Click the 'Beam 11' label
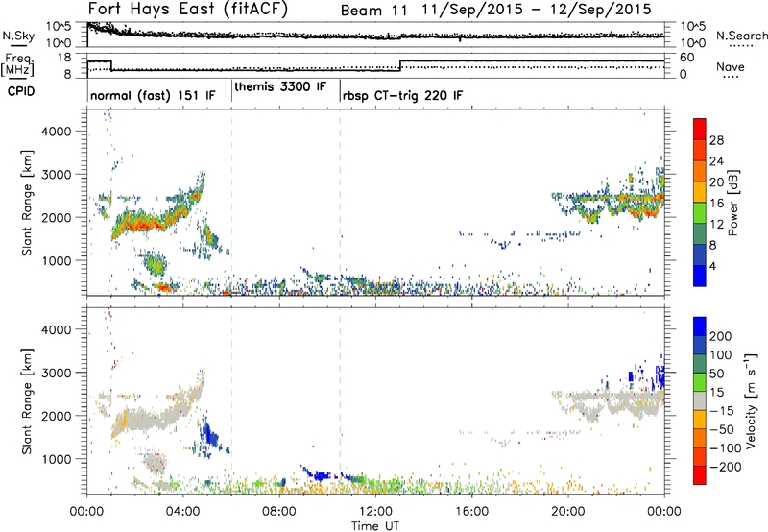This screenshot has height=532, width=768. pyautogui.click(x=373, y=10)
